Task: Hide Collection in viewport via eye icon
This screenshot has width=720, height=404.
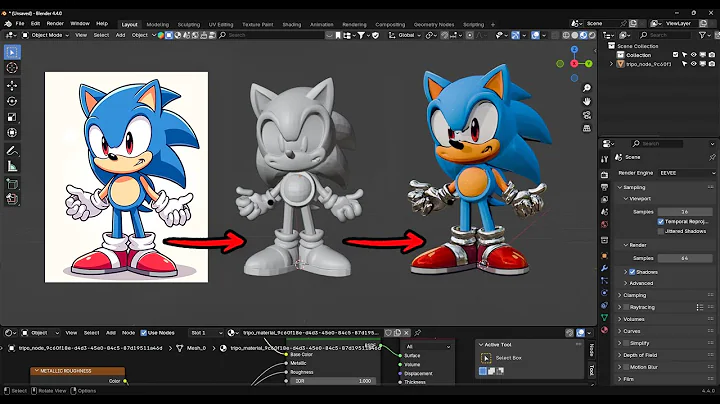Action: coord(693,55)
